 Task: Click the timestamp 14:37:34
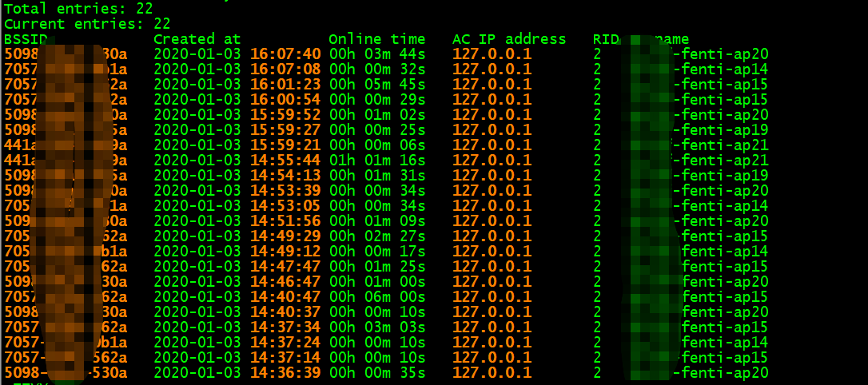(285, 327)
